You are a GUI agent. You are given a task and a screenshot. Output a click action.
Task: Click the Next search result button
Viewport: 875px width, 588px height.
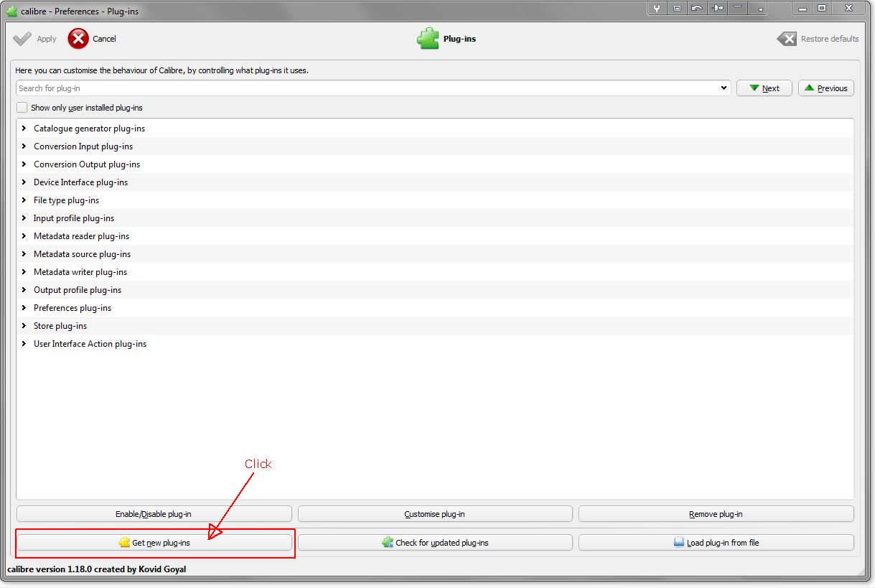tap(764, 88)
